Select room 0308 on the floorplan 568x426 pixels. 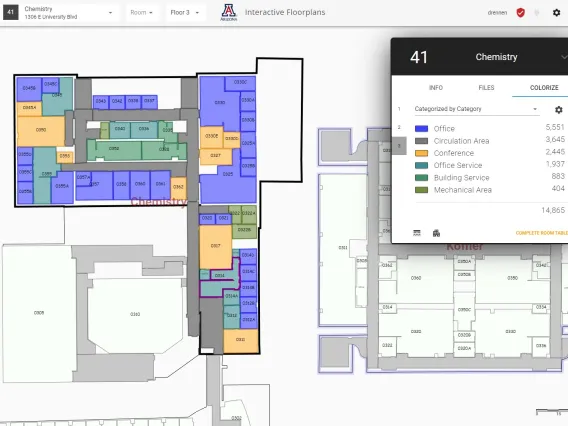click(x=39, y=313)
